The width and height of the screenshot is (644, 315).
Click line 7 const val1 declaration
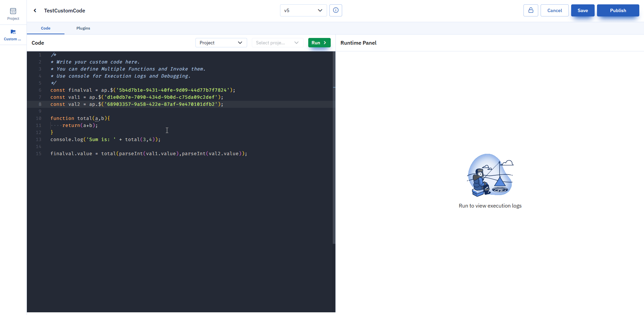pyautogui.click(x=137, y=97)
